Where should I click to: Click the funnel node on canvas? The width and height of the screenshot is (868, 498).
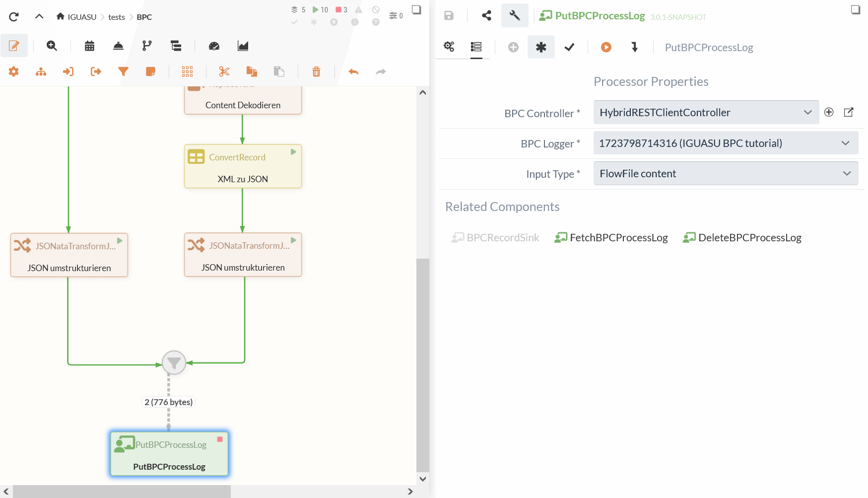[x=174, y=363]
